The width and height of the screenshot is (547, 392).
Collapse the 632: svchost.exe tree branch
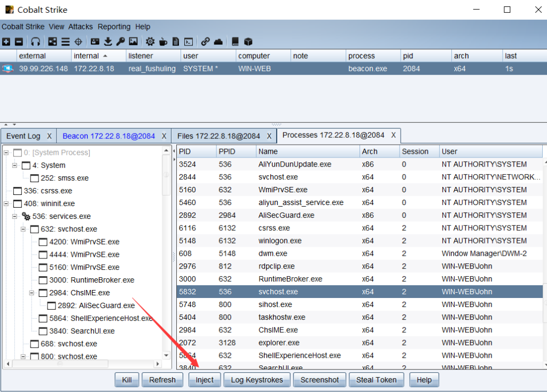pos(24,229)
